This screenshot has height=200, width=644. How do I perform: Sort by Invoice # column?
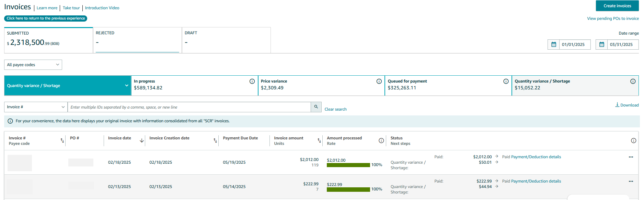(x=62, y=140)
